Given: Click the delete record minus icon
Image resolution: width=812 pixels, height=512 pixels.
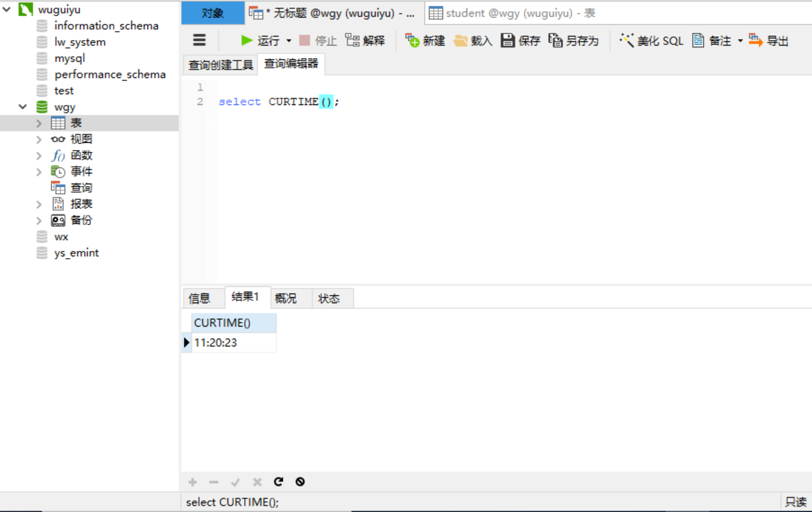Looking at the screenshot, I should 213,481.
